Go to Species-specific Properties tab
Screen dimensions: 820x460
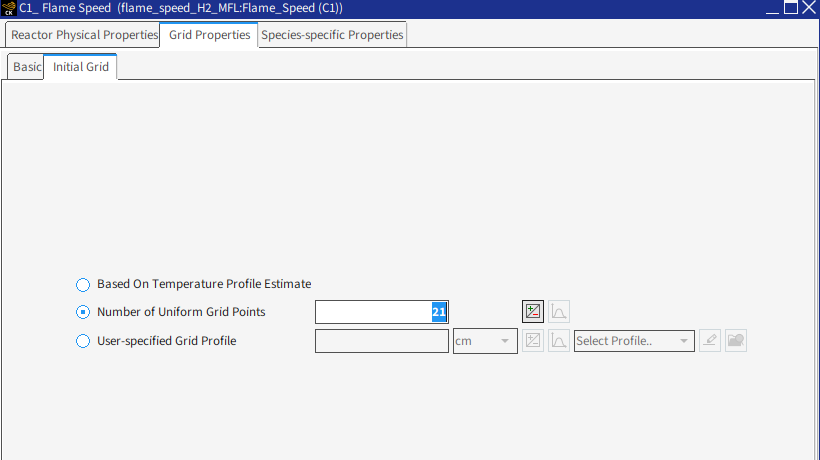[332, 35]
